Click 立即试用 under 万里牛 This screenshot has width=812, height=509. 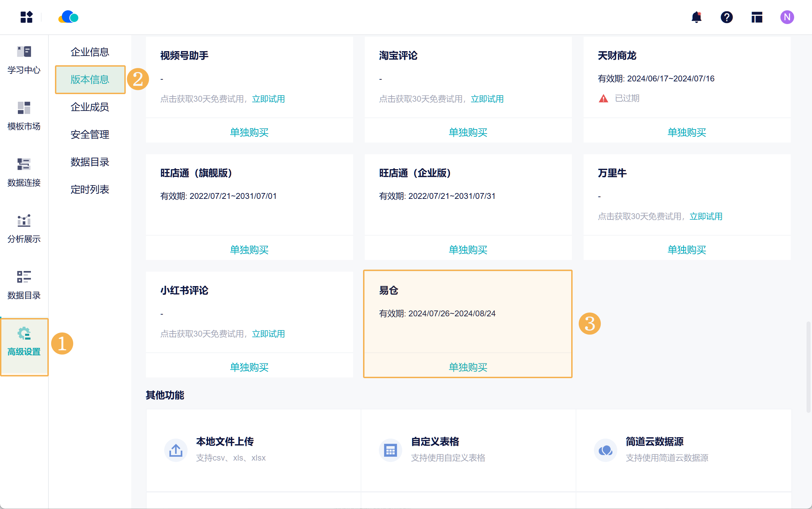[706, 216]
